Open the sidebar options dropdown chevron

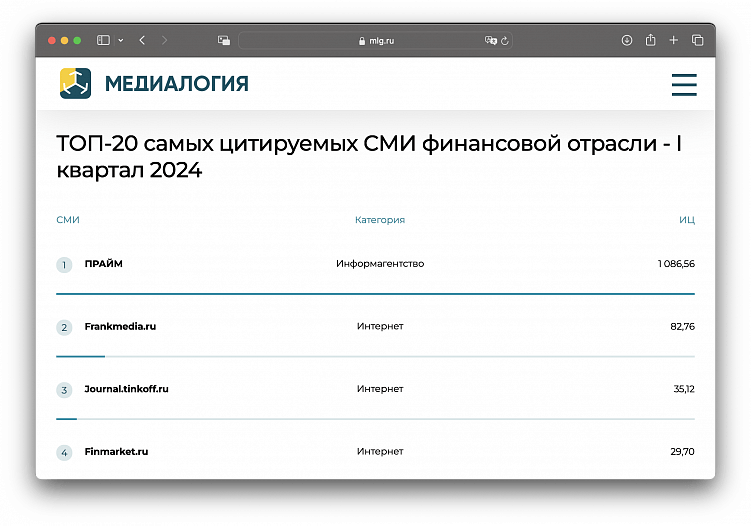[x=121, y=40]
